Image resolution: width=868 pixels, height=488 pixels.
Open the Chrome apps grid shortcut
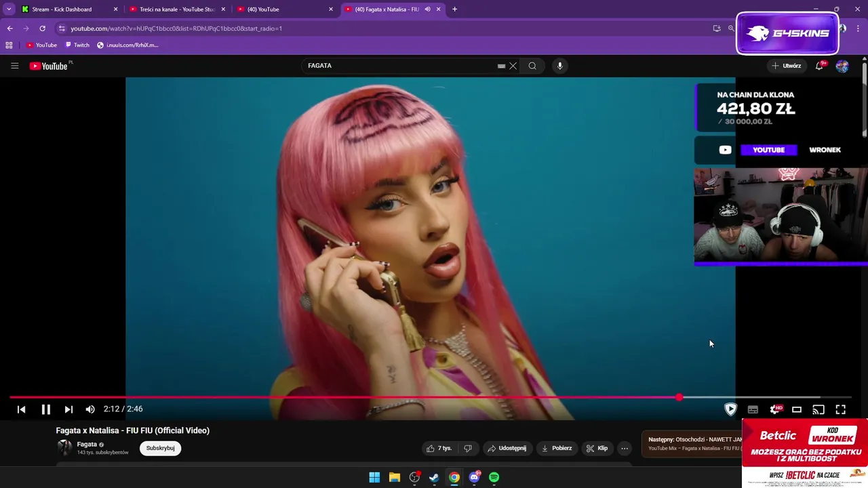tap(9, 45)
